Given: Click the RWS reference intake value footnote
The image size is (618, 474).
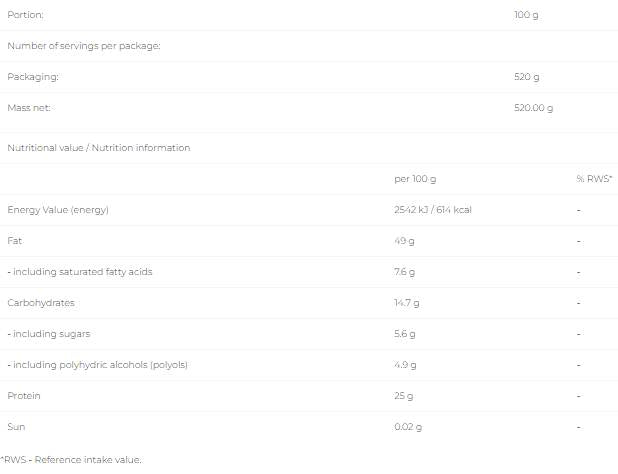Looking at the screenshot, I should [71, 460].
